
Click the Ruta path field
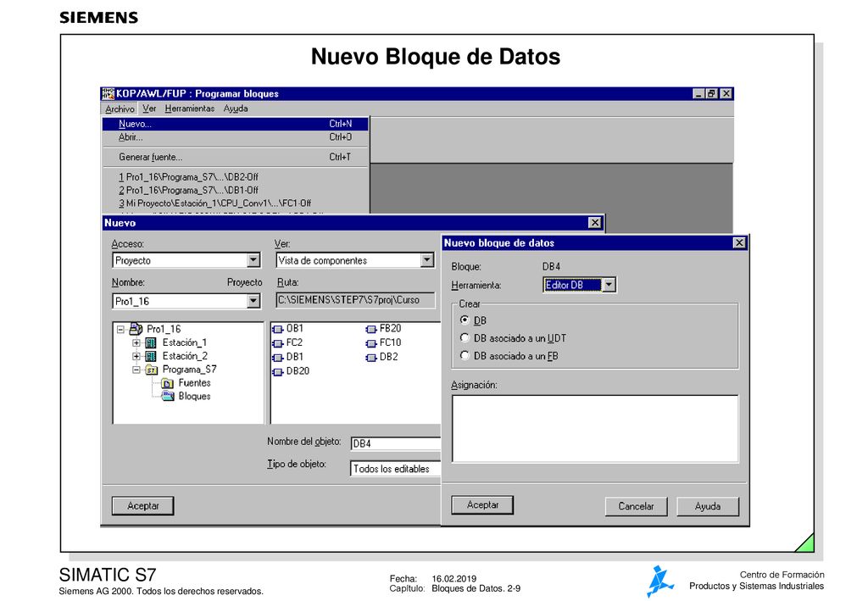[x=355, y=300]
